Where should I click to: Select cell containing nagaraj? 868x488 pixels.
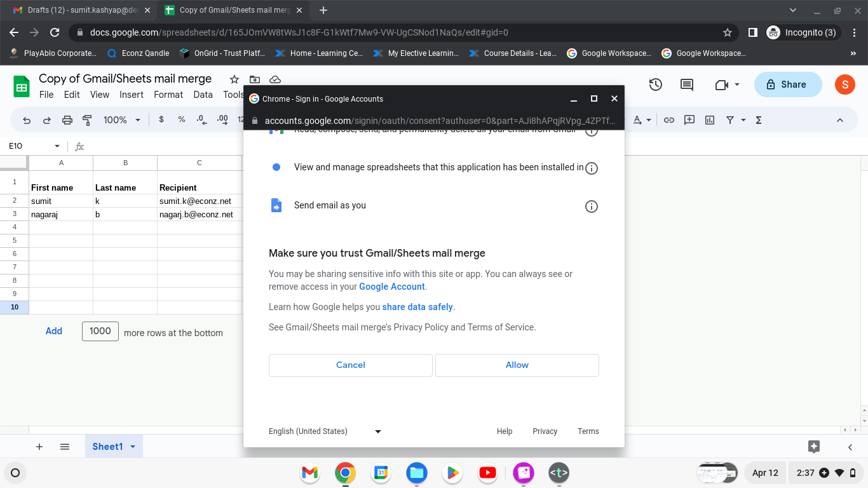[61, 215]
